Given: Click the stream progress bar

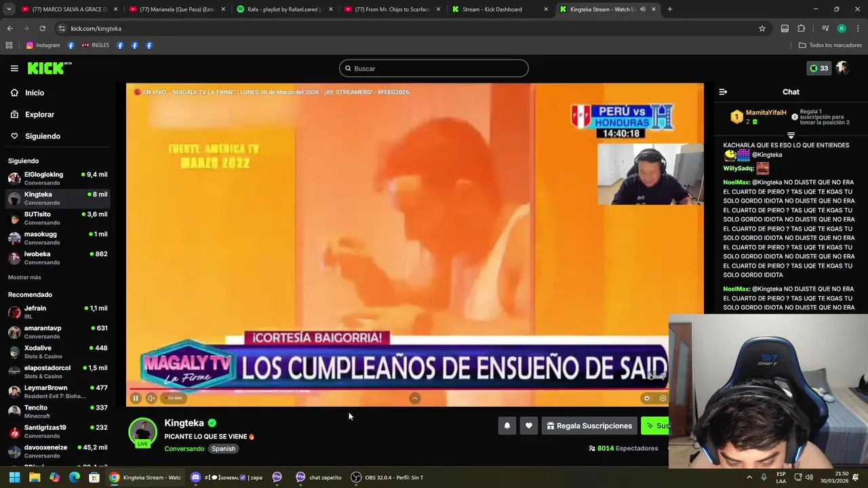Looking at the screenshot, I should pyautogui.click(x=399, y=389).
